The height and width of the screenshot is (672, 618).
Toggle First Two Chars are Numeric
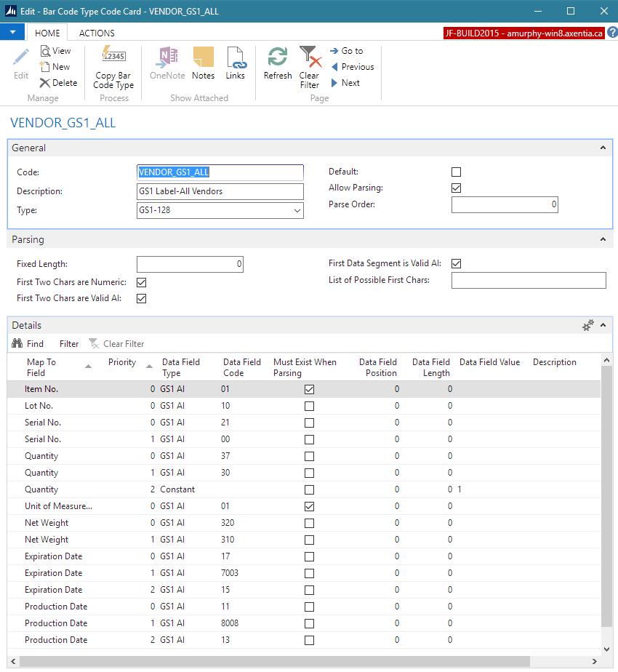142,282
